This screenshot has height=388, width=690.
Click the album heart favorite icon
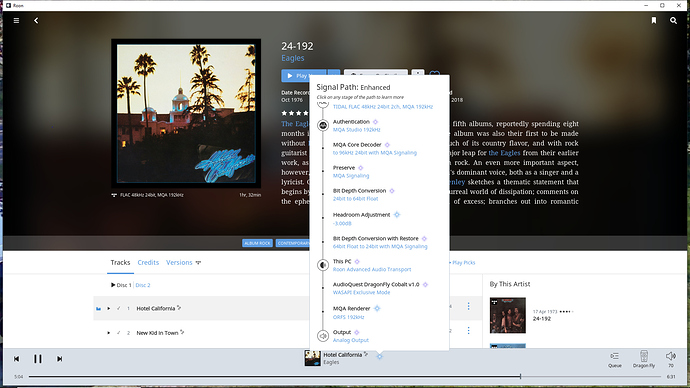pyautogui.click(x=434, y=74)
